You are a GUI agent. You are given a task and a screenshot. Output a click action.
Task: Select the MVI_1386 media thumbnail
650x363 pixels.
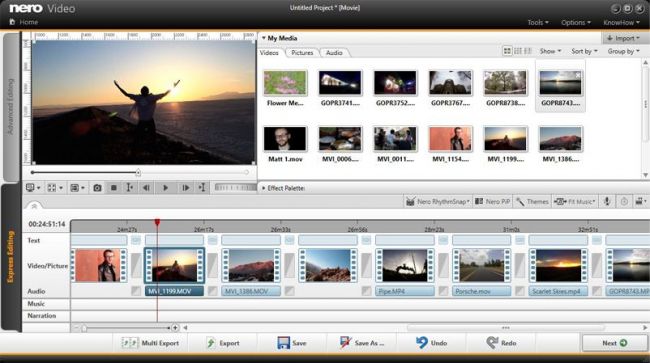(x=560, y=139)
